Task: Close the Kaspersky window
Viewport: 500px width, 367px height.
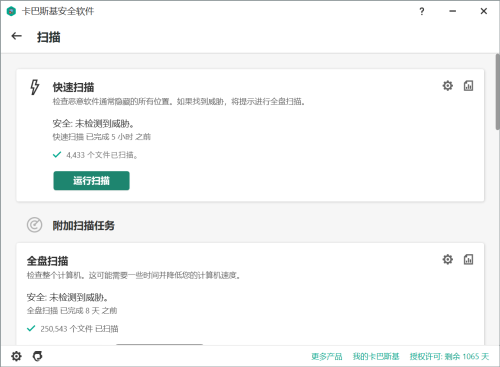Action: (484, 11)
